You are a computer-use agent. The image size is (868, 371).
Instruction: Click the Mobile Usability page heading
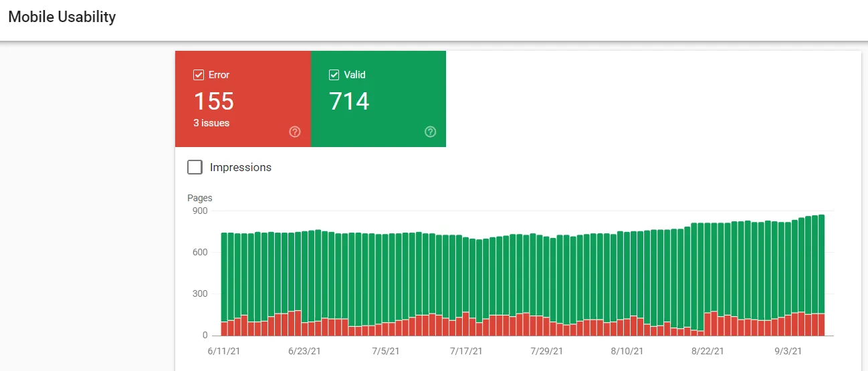62,17
